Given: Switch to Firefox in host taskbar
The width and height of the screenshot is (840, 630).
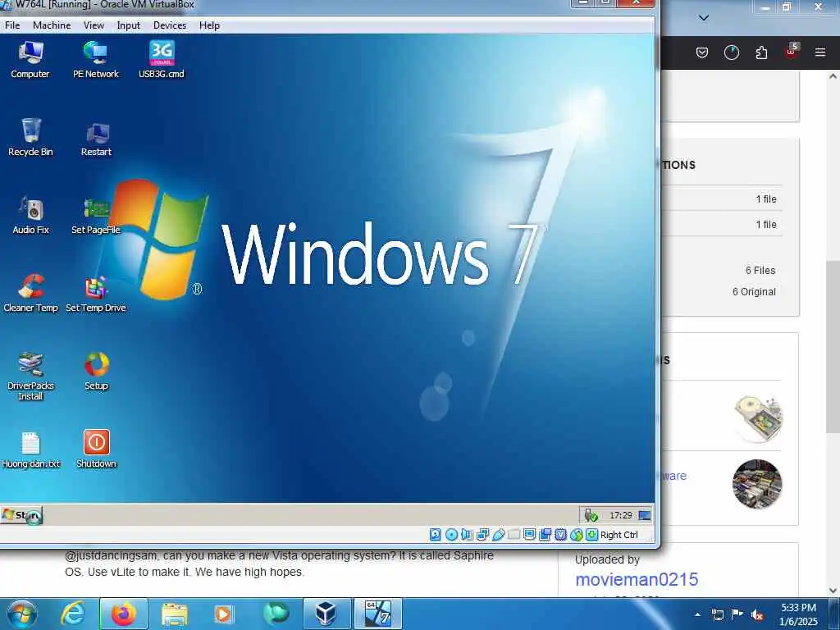Looking at the screenshot, I should tap(124, 614).
